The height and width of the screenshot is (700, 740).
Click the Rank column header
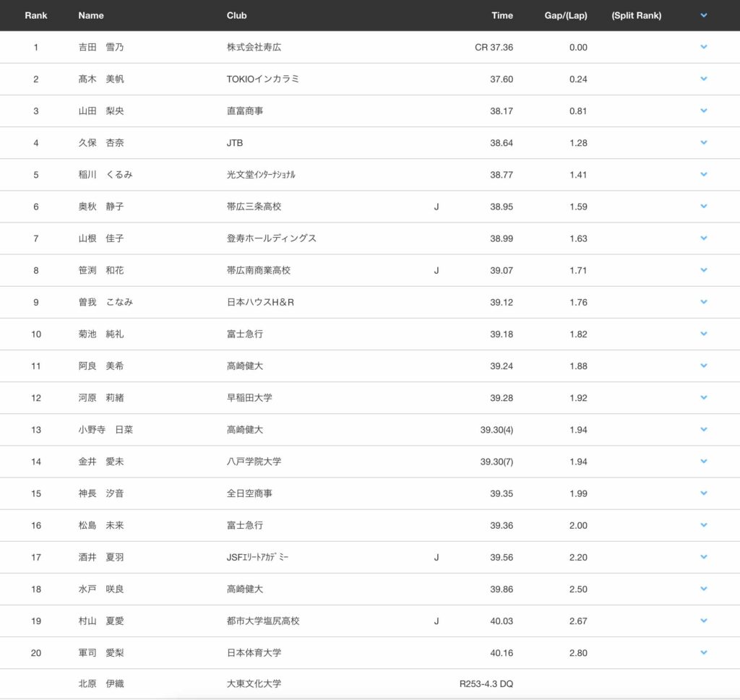(x=36, y=15)
